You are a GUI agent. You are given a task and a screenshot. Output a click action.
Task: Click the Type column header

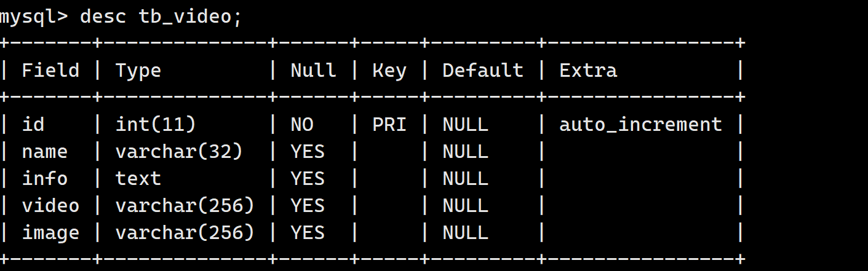coord(138,70)
